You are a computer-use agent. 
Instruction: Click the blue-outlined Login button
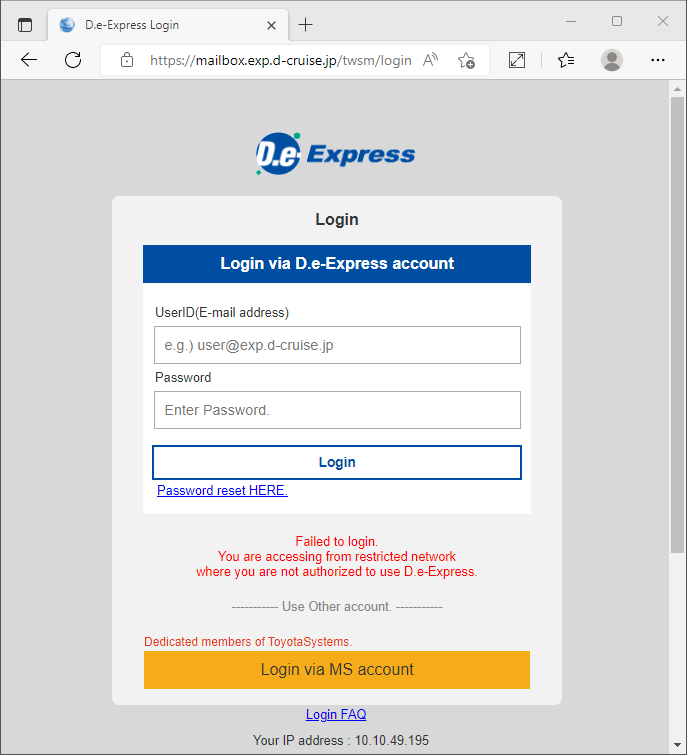coord(337,462)
